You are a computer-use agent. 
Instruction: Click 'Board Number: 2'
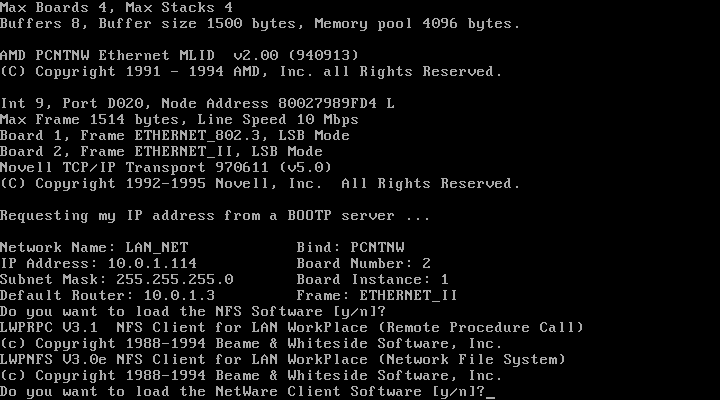[x=364, y=264]
